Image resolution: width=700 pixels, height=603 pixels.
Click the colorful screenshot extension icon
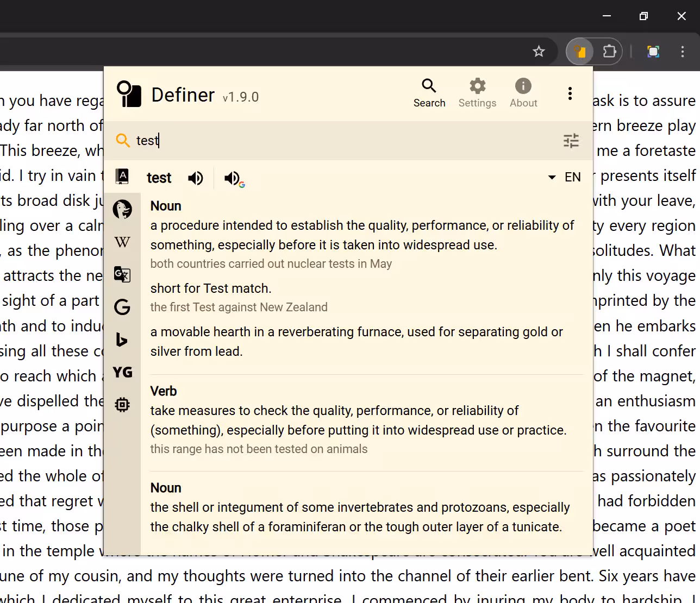pos(653,52)
